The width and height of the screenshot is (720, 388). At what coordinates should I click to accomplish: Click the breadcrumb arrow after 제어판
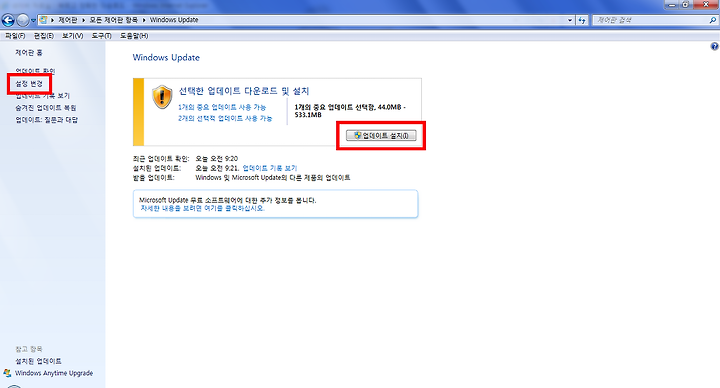point(84,20)
